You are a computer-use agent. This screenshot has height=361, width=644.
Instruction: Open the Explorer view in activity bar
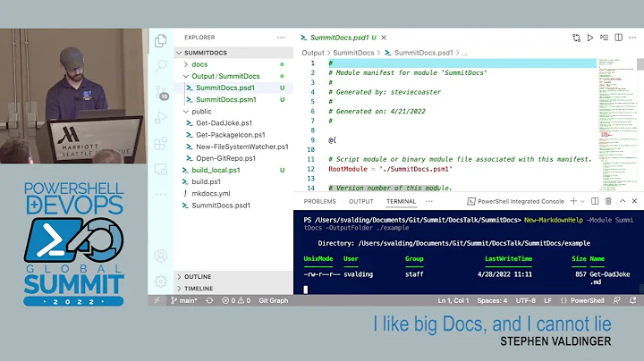point(161,40)
